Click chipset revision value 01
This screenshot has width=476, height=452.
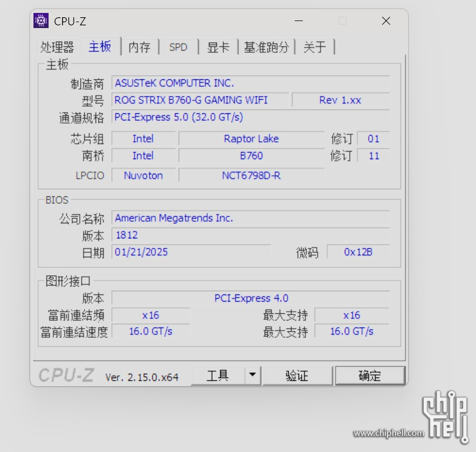(x=373, y=139)
